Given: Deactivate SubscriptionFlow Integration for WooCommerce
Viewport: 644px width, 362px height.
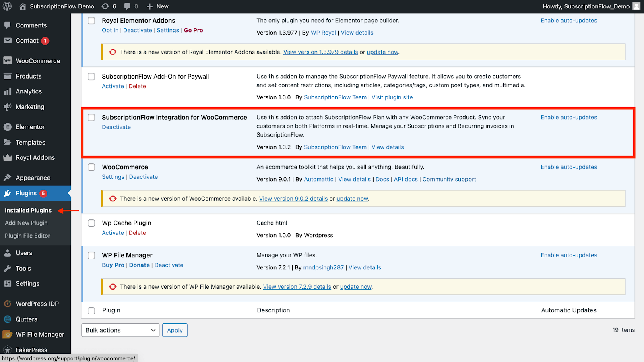Looking at the screenshot, I should 116,127.
